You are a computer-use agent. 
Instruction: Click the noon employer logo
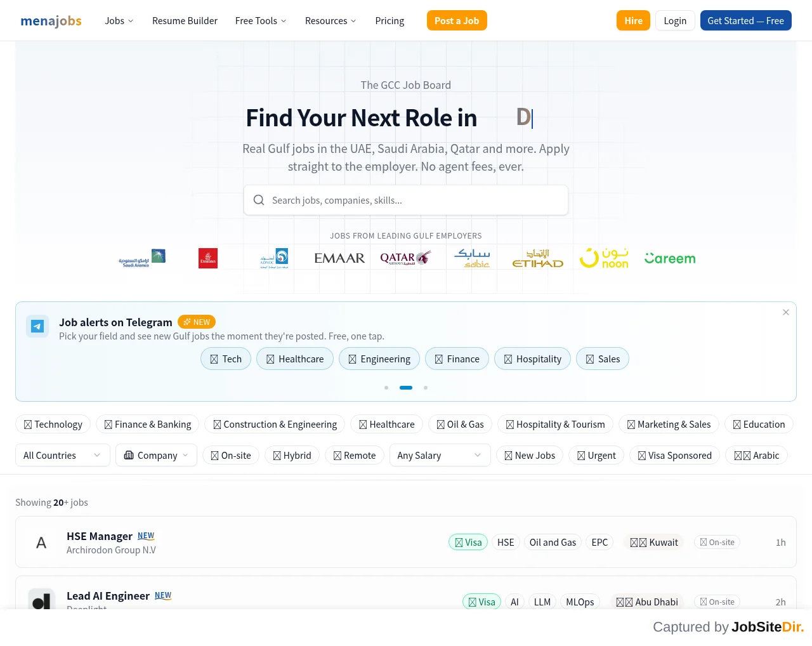coord(604,258)
